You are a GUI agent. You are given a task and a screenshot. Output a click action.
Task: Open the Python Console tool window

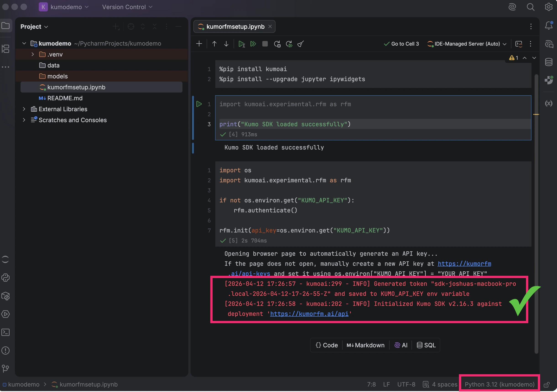5,278
